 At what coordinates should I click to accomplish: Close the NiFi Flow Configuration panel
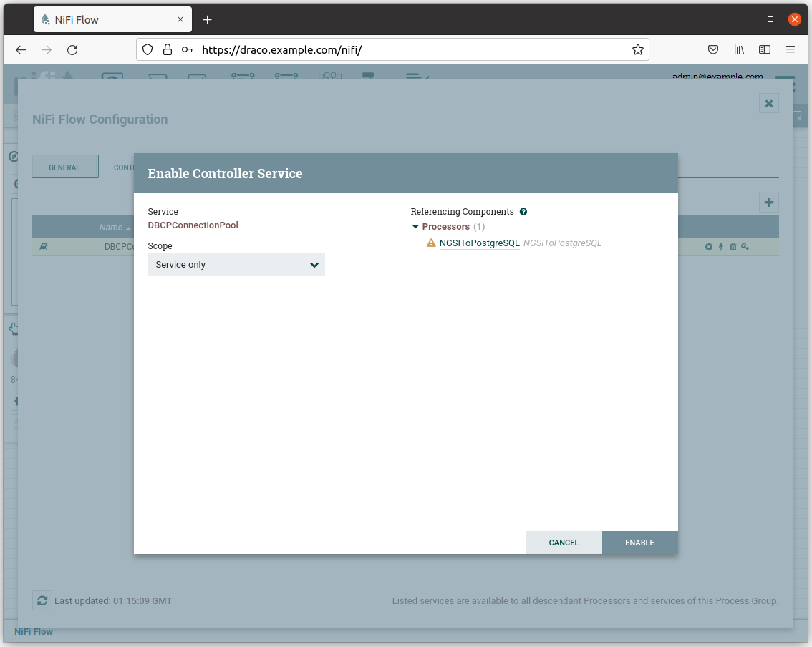tap(769, 104)
